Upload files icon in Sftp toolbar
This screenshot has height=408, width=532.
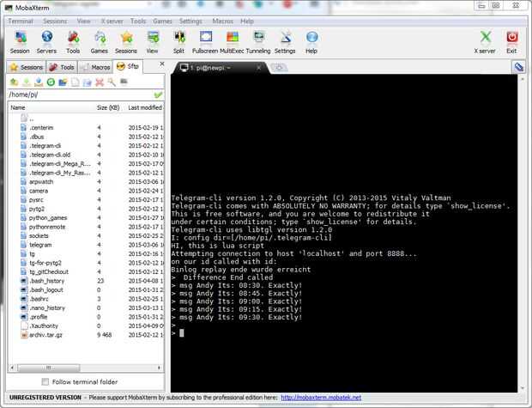coord(39,82)
